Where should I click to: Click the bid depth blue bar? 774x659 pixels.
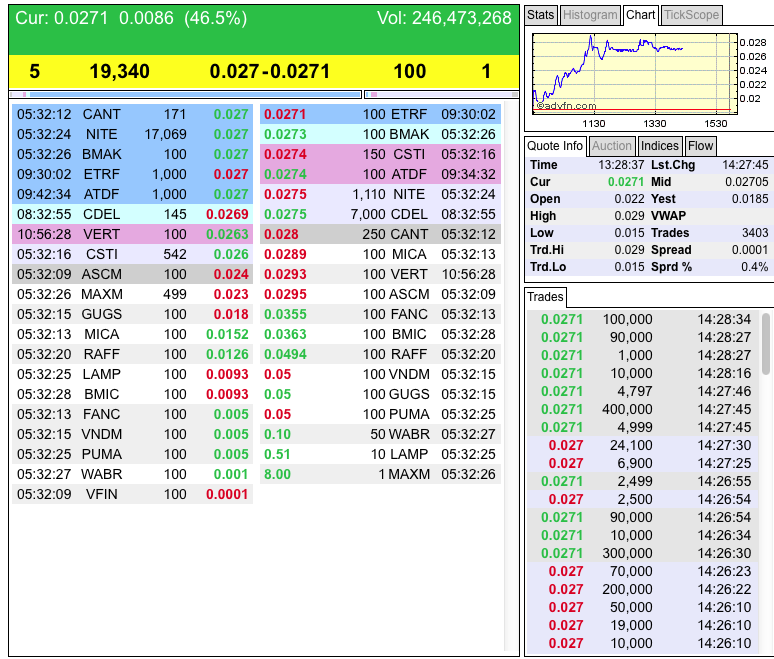pyautogui.click(x=195, y=94)
